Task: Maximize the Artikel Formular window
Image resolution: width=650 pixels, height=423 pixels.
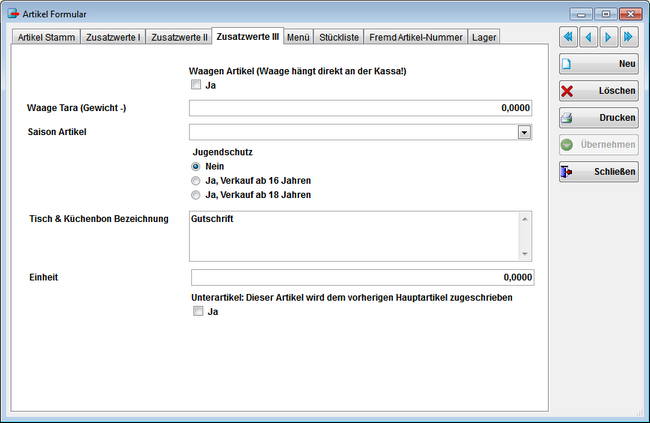Action: point(606,14)
